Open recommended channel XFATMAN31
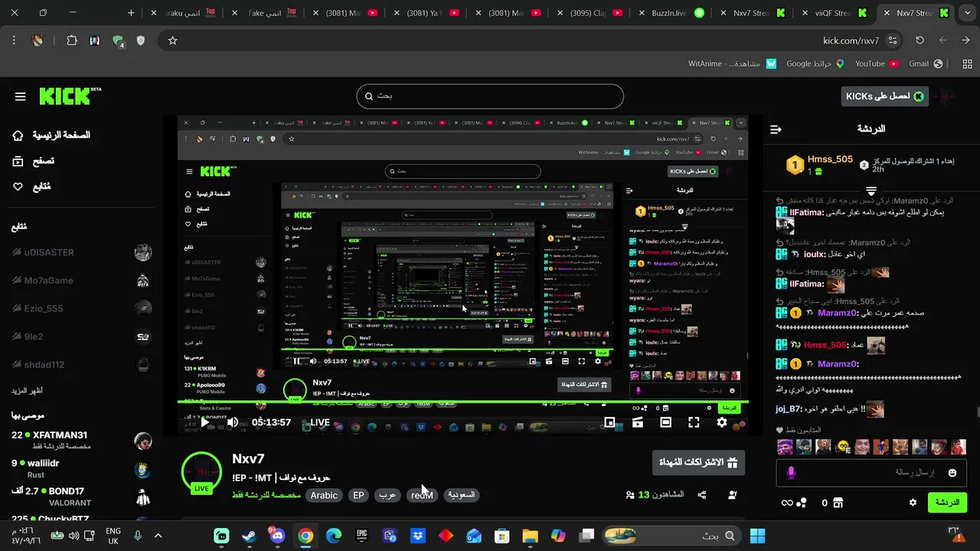This screenshot has width=980, height=551. tap(80, 440)
